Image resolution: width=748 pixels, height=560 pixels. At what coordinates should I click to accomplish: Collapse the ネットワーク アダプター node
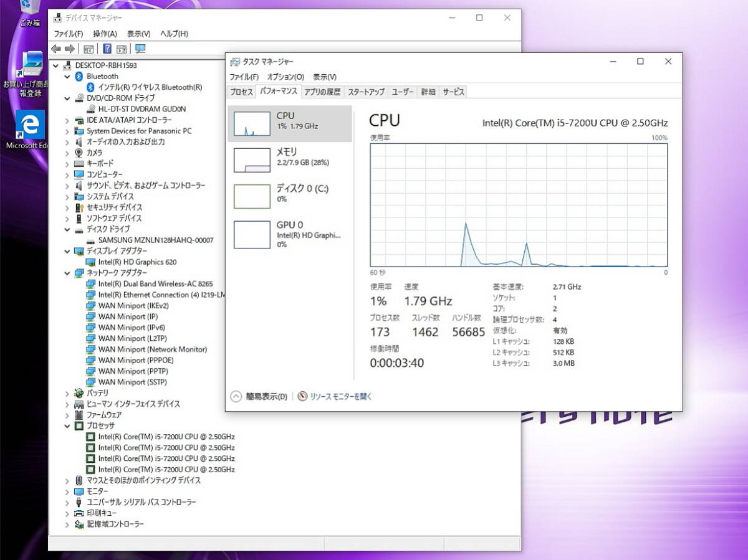pyautogui.click(x=67, y=273)
